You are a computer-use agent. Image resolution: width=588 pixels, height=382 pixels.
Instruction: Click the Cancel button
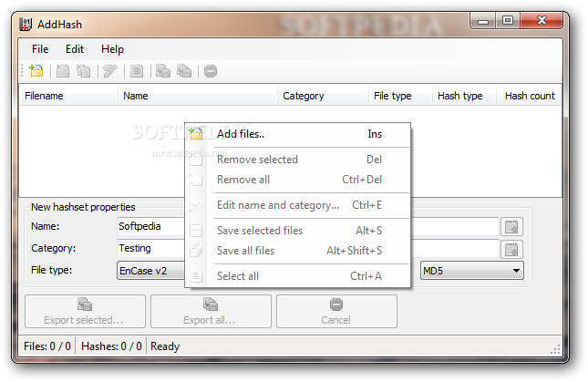(336, 312)
